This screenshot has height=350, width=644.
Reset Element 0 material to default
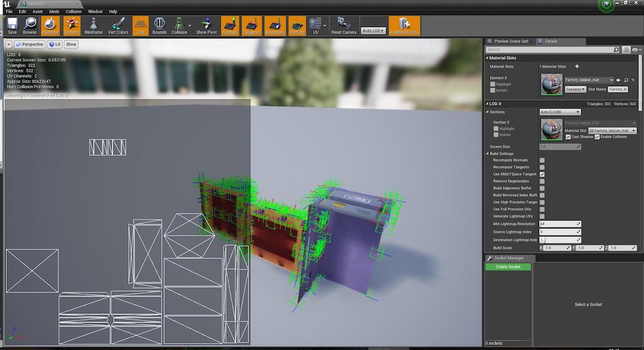click(x=633, y=80)
